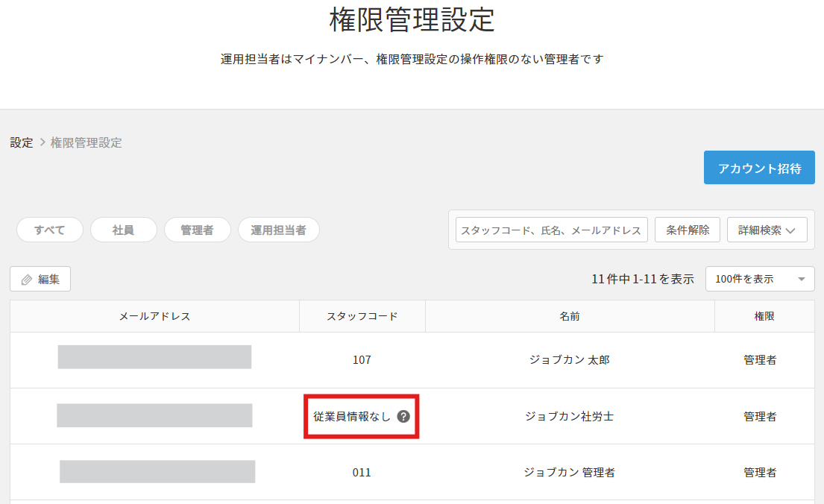Screen dimensions: 824x504
Task: Click the 11件中1-11を表示 count text
Action: pos(643,279)
